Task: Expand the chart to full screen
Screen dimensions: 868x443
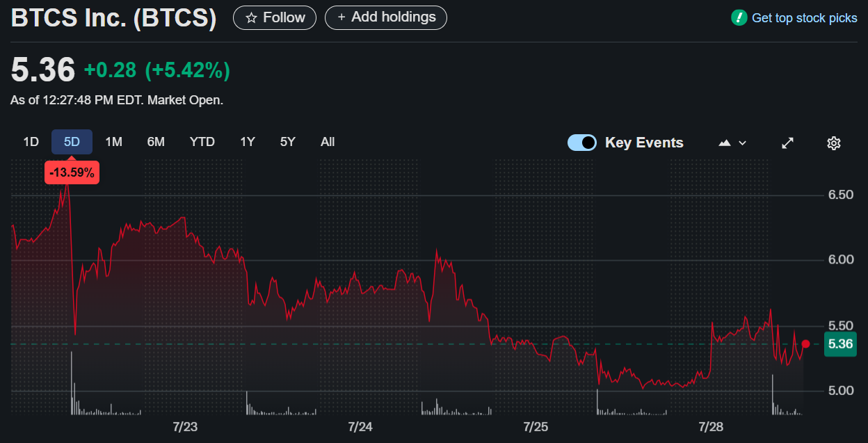Action: [x=788, y=143]
